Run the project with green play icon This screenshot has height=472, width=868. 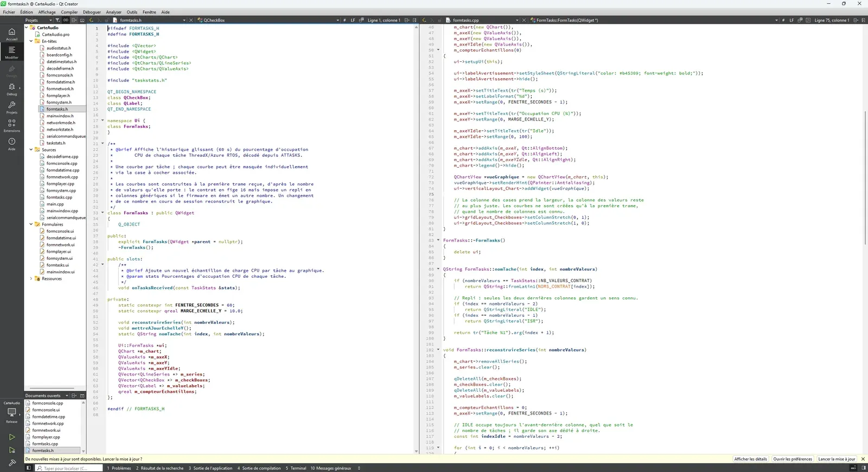(x=12, y=437)
